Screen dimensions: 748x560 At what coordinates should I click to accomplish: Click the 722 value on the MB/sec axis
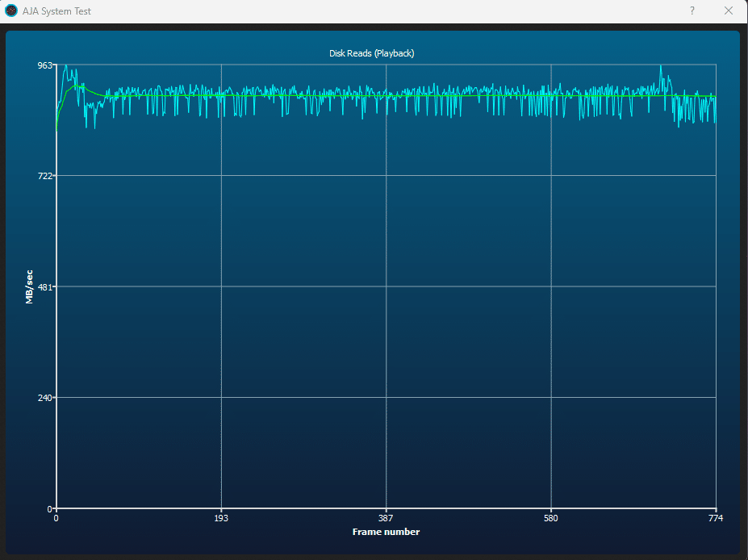pos(45,176)
